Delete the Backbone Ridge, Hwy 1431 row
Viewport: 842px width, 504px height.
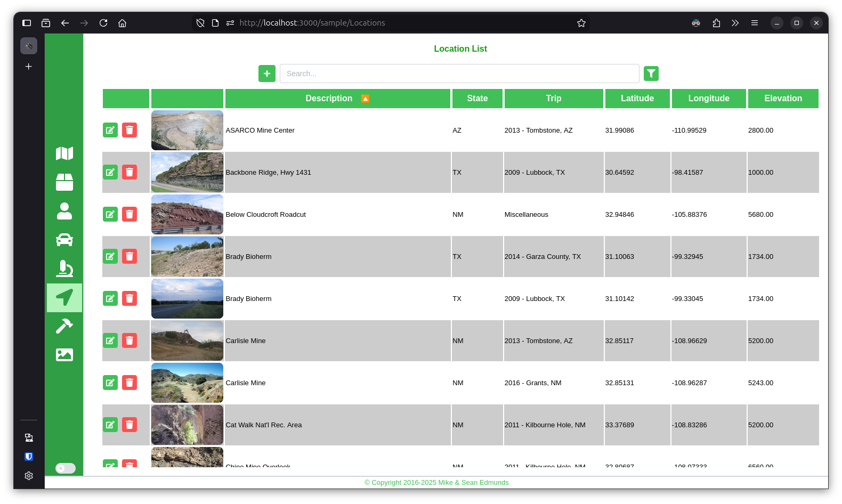click(129, 172)
